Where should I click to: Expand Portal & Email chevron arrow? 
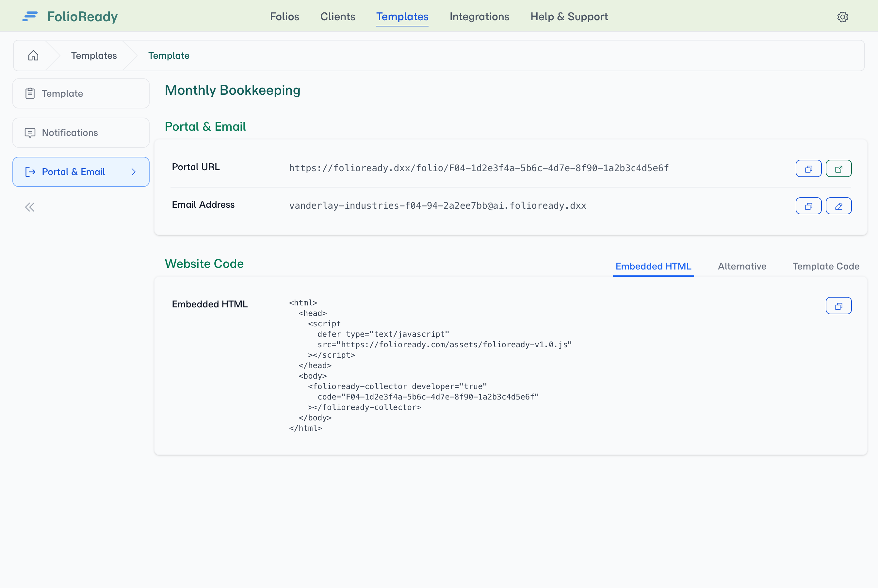pos(134,172)
